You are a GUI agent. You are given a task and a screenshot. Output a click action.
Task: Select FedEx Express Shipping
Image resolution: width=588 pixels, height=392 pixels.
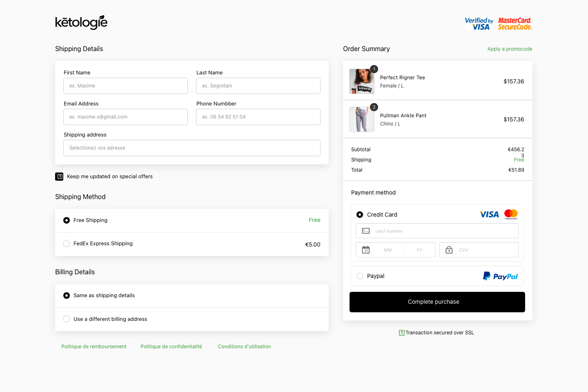tap(67, 243)
